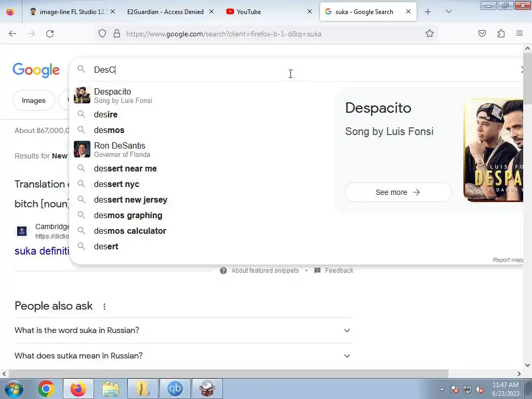Choose the 'dessert nyc' suggestion
532x399 pixels.
[x=204, y=184]
